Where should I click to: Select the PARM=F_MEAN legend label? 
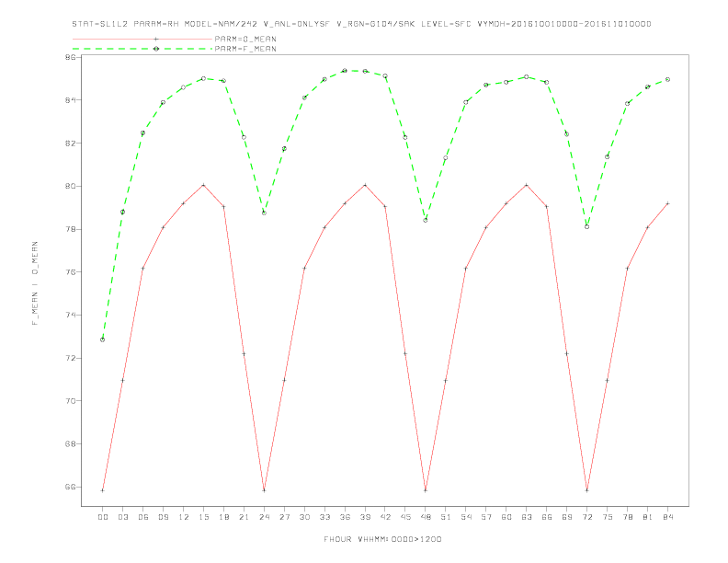(245, 49)
